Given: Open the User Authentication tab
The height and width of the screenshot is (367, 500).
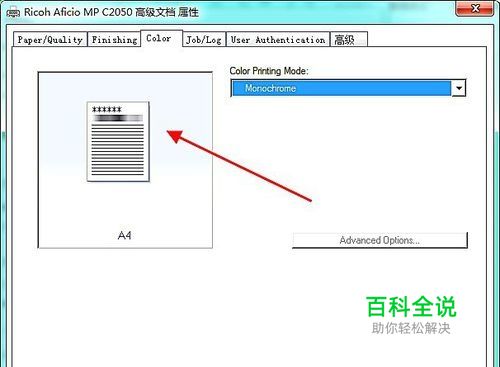Looking at the screenshot, I should pyautogui.click(x=278, y=39).
